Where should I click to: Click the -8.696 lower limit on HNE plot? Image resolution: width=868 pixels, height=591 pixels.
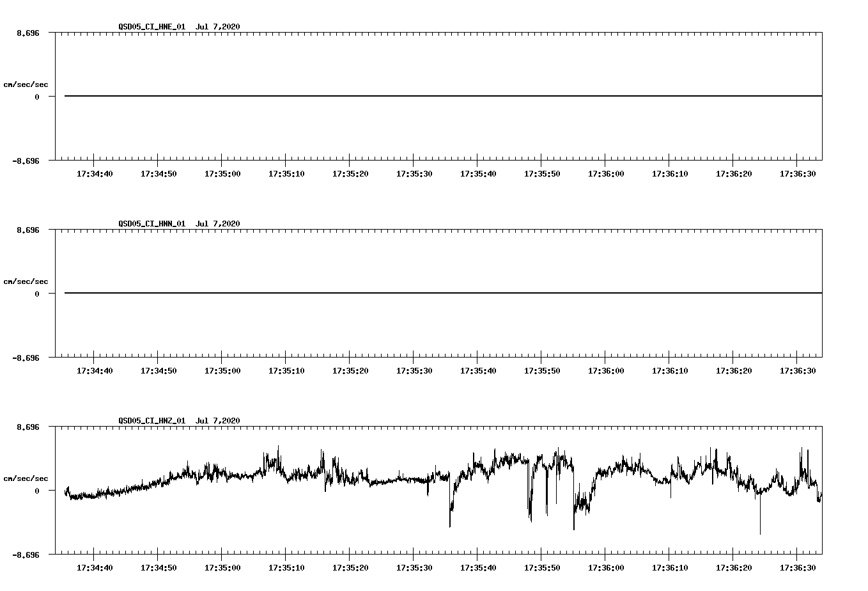(x=26, y=161)
